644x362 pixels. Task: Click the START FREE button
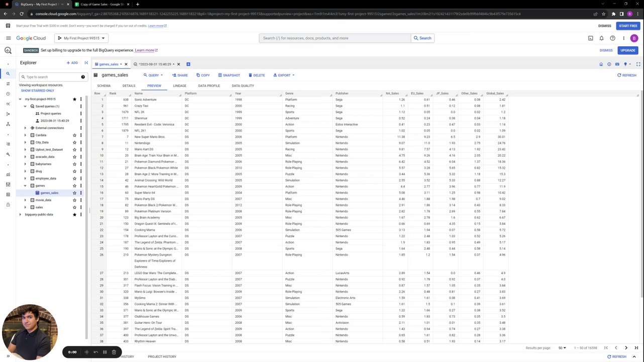(628, 26)
